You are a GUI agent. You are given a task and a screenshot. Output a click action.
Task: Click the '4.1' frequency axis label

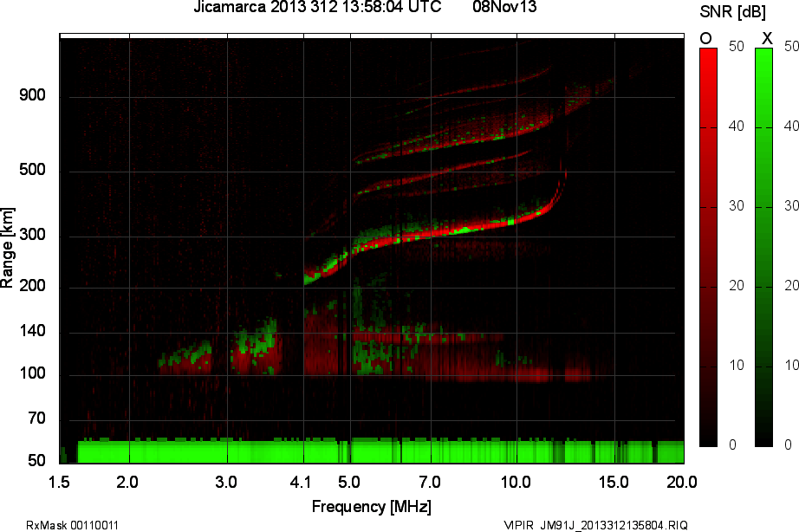[301, 482]
